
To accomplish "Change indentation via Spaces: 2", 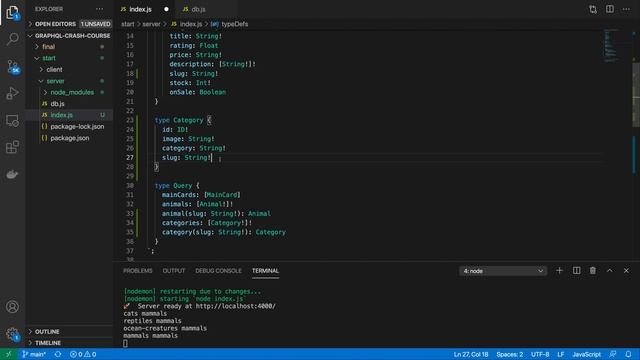I will point(509,354).
